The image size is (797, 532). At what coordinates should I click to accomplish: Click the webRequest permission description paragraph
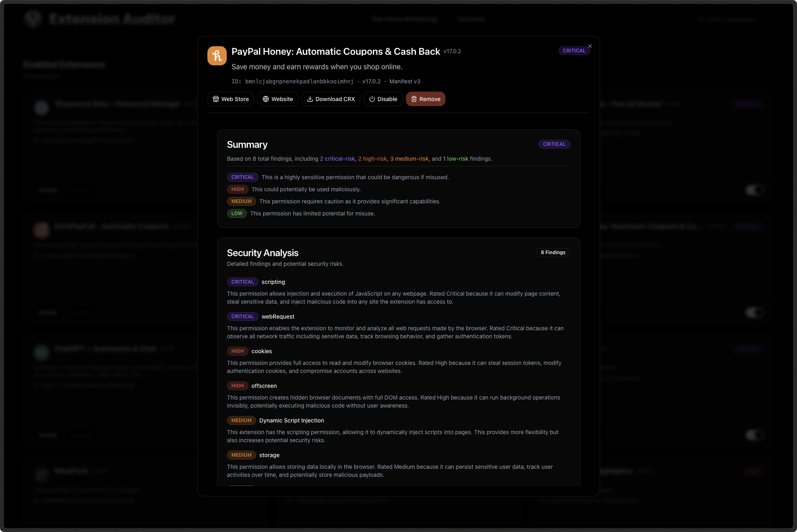(395, 332)
